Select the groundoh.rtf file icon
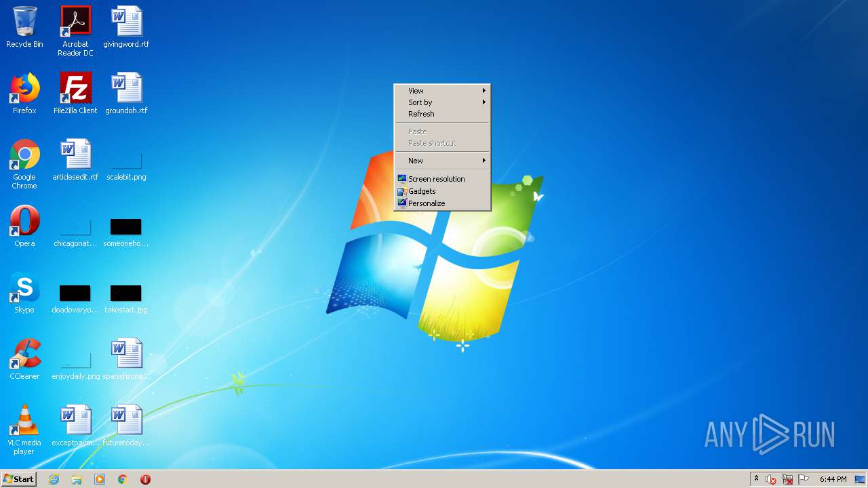 coord(126,94)
